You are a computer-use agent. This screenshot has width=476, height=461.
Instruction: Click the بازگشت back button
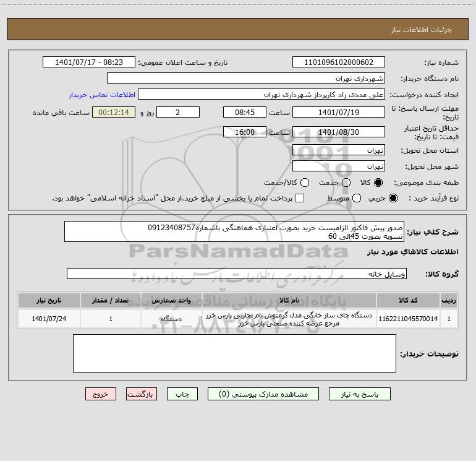tap(142, 394)
